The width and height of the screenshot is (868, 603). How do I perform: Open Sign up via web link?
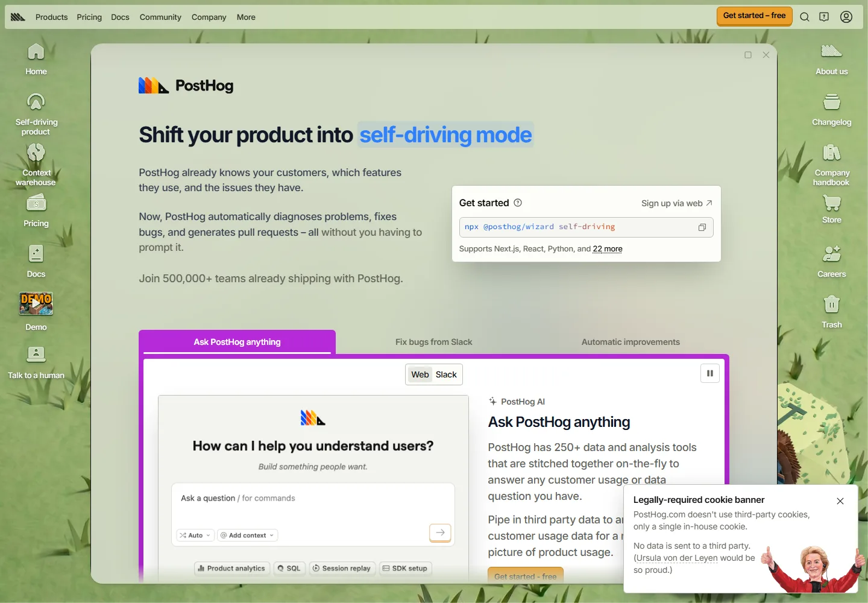click(677, 203)
